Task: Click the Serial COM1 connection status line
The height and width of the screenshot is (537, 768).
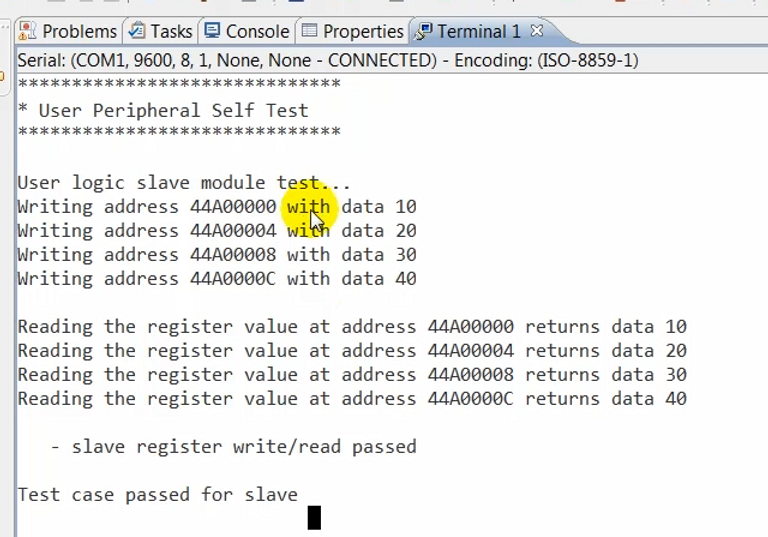Action: (x=328, y=60)
